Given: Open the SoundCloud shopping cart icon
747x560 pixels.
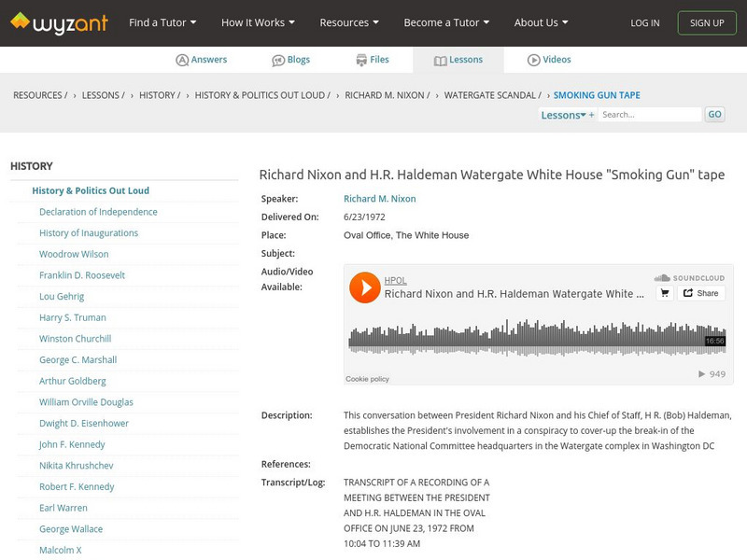Looking at the screenshot, I should pyautogui.click(x=663, y=292).
